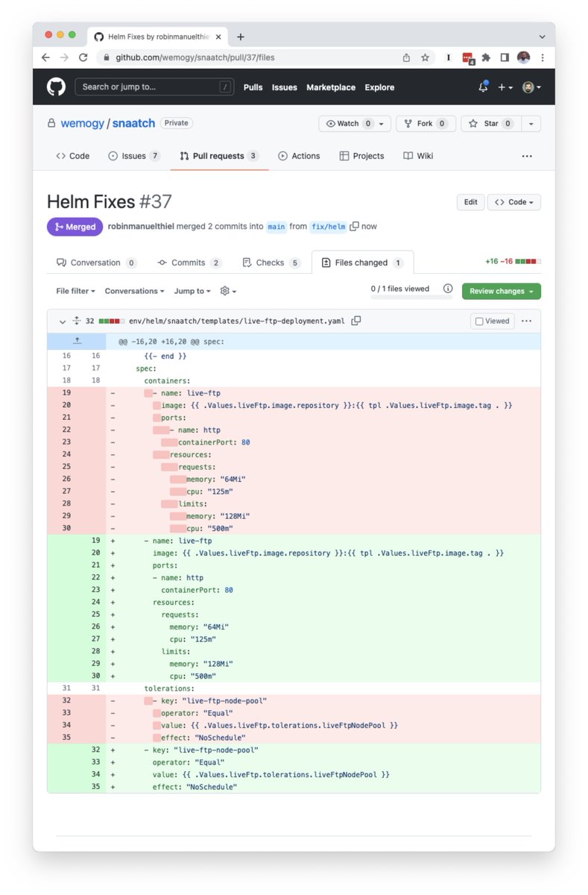Image resolution: width=588 pixels, height=895 pixels.
Task: Toggle the Chrome side panel icon
Action: 505,57
